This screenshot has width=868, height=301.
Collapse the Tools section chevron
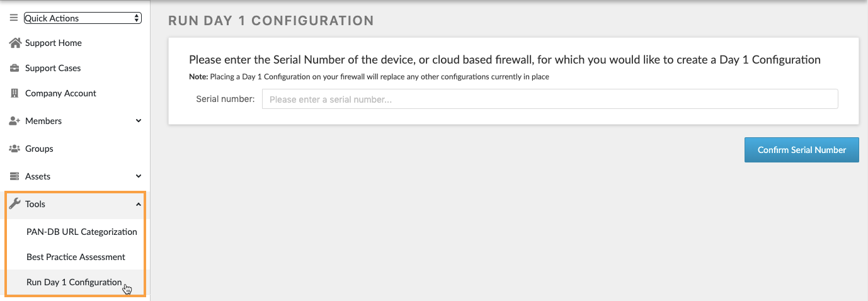pyautogui.click(x=139, y=204)
